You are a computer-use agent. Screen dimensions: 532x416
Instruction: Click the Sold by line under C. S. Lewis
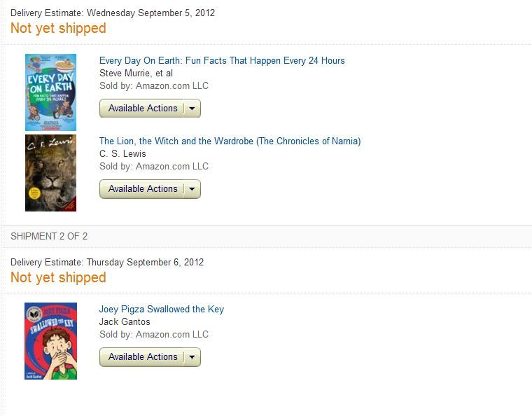pos(154,167)
